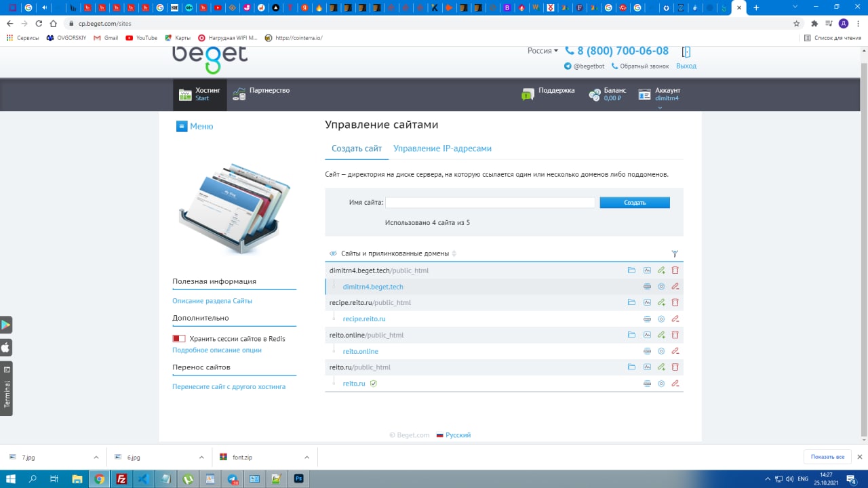Click the Показать все downloads button
Viewport: 868px width, 488px height.
(x=827, y=457)
